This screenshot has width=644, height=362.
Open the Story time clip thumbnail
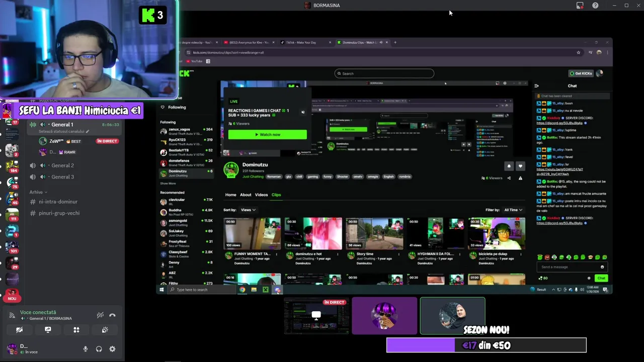pos(374,233)
